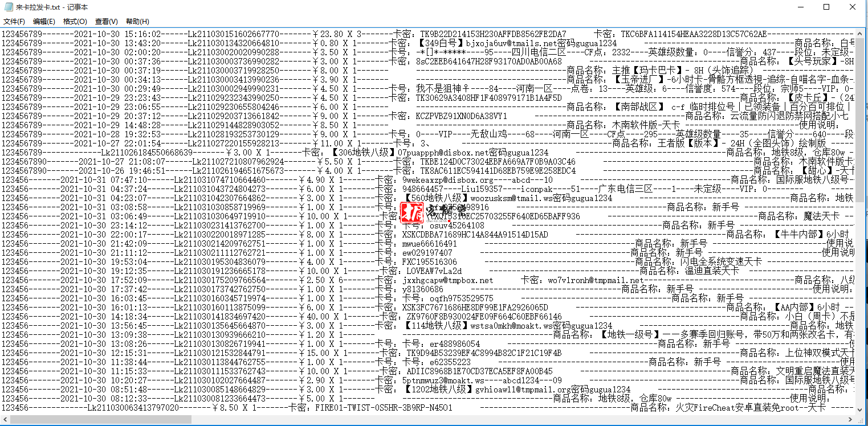Close the 来卡拉发卡.txt Notepad window
Viewport: 868px width, 426px height.
(x=853, y=7)
